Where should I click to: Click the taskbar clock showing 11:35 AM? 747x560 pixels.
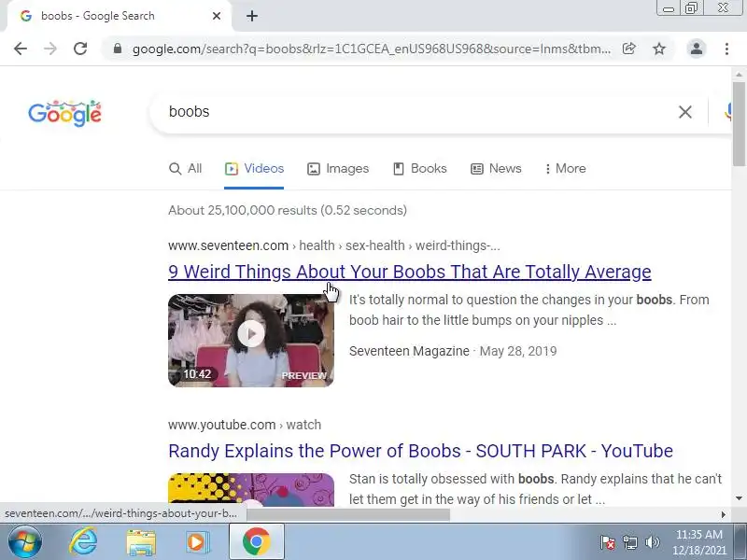click(x=698, y=542)
